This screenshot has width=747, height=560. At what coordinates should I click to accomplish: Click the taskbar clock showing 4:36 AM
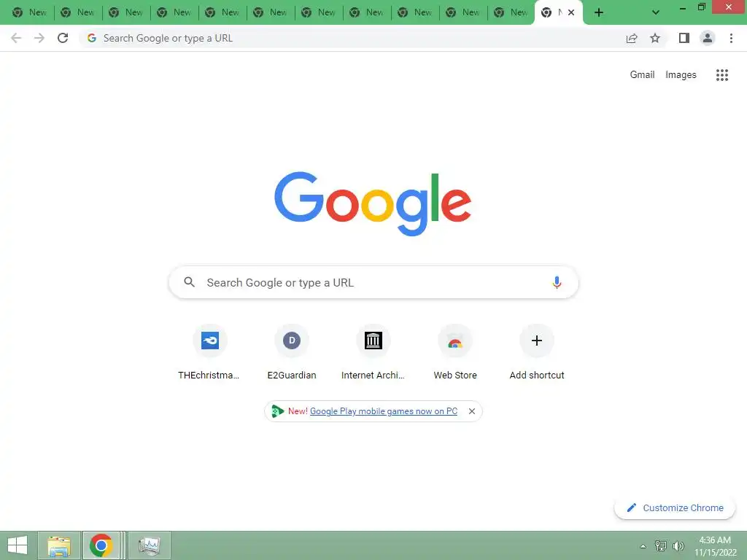click(715, 546)
